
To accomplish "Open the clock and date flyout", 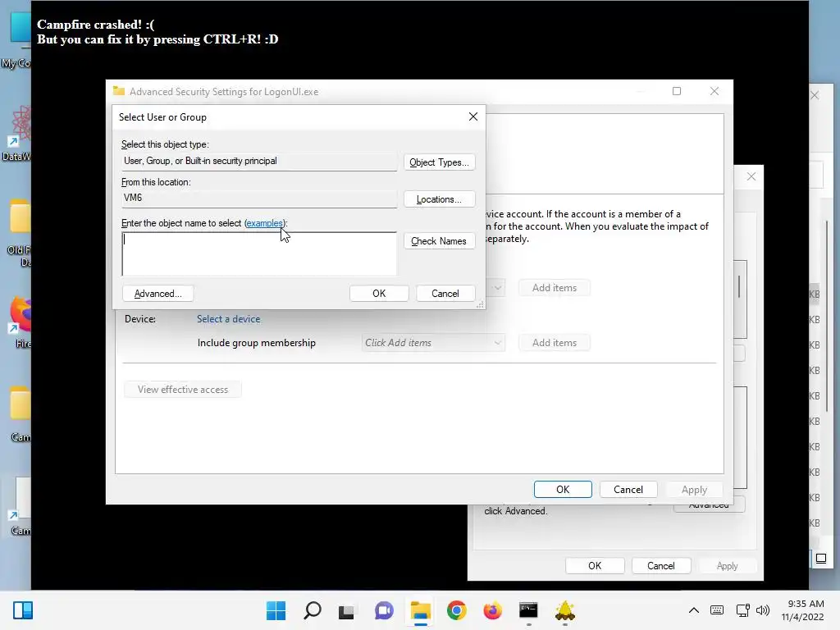I will 802,610.
